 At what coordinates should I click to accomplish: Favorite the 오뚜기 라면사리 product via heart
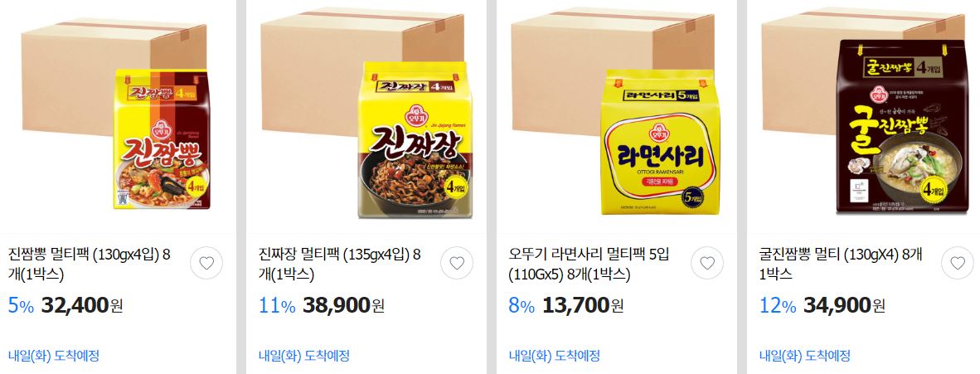pyautogui.click(x=707, y=264)
